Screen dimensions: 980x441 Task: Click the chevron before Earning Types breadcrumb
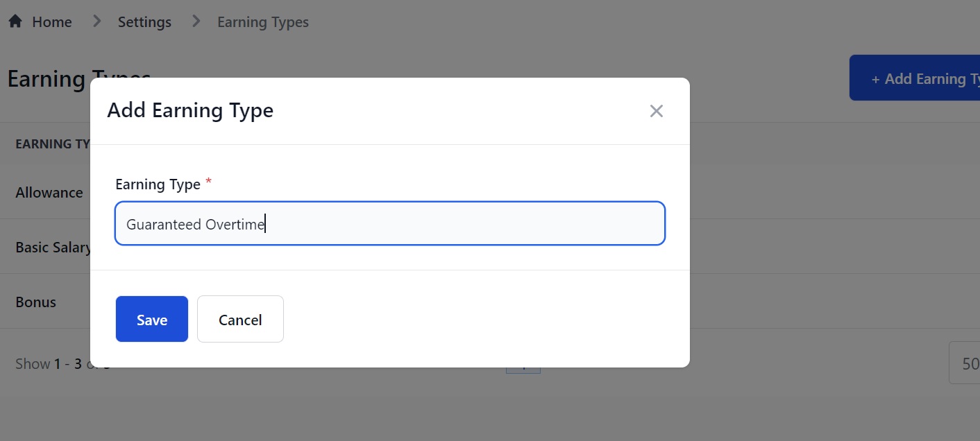[x=196, y=21]
